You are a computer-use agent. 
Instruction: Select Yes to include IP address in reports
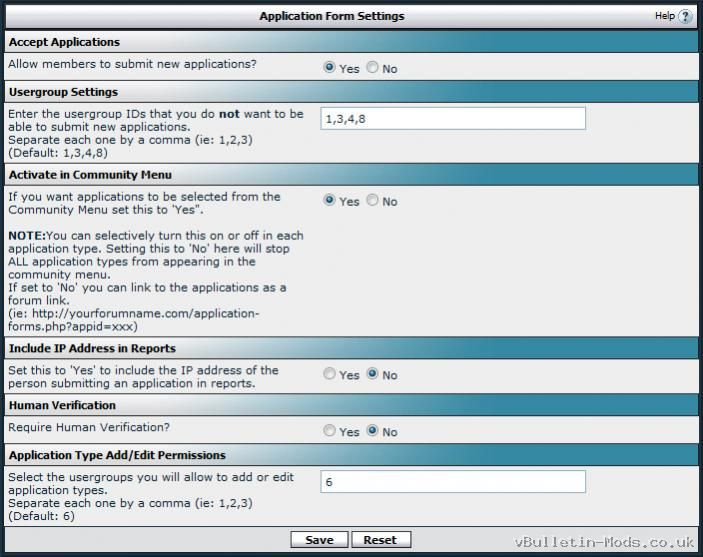pyautogui.click(x=330, y=375)
